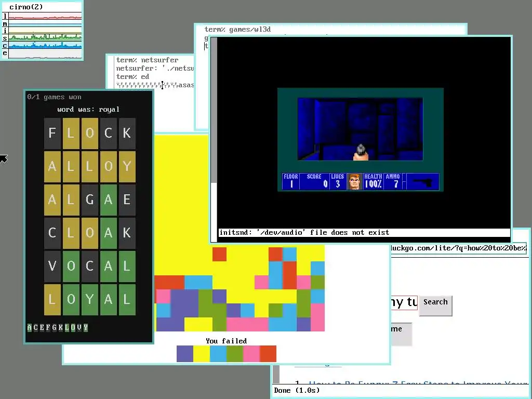
Task: Click the LIVES 3 counter in the Wolfenstein HUD
Action: pos(338,181)
